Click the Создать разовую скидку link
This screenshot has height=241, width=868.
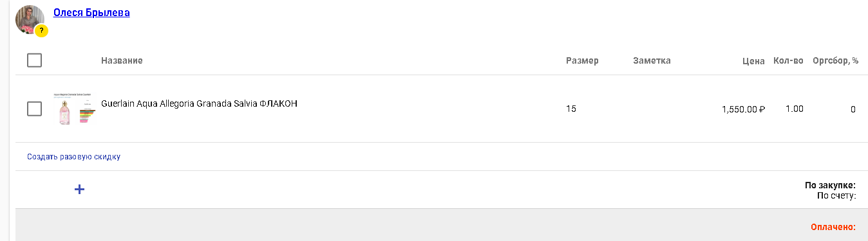(x=73, y=156)
